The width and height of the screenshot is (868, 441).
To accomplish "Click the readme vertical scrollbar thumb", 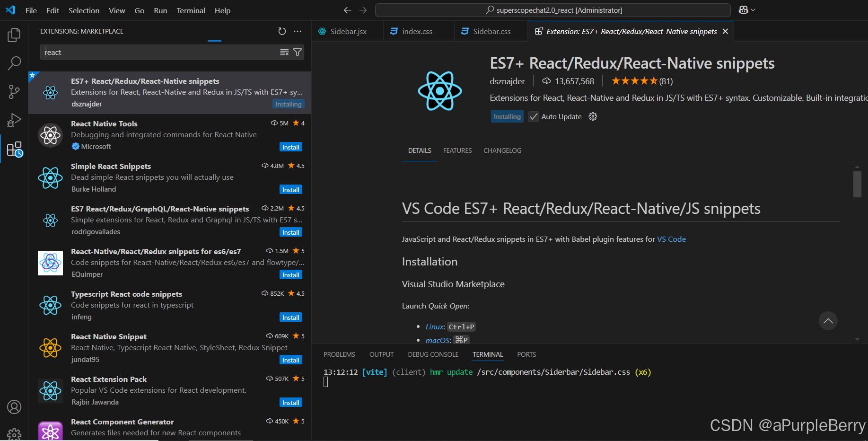I will tap(857, 184).
